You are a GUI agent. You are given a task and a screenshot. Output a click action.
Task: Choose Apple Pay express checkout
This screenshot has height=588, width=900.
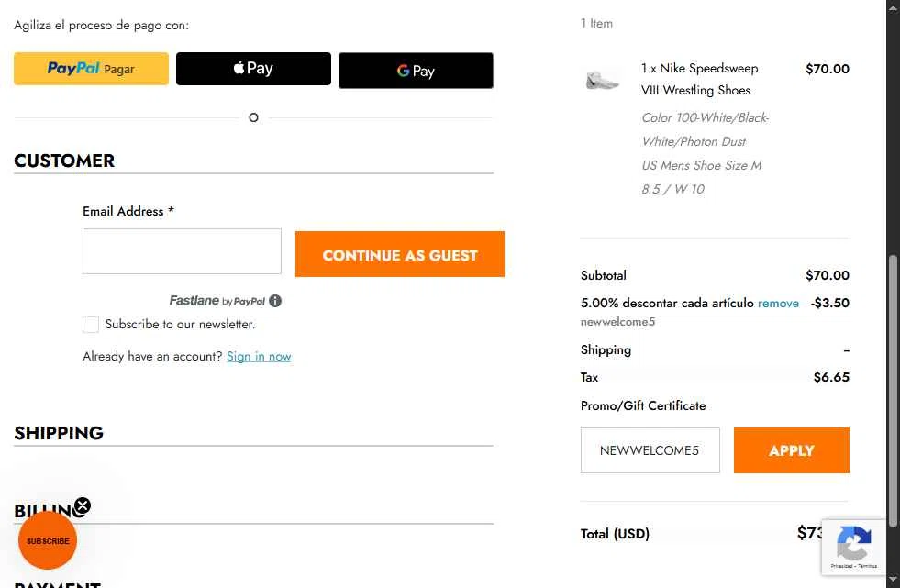tap(253, 69)
